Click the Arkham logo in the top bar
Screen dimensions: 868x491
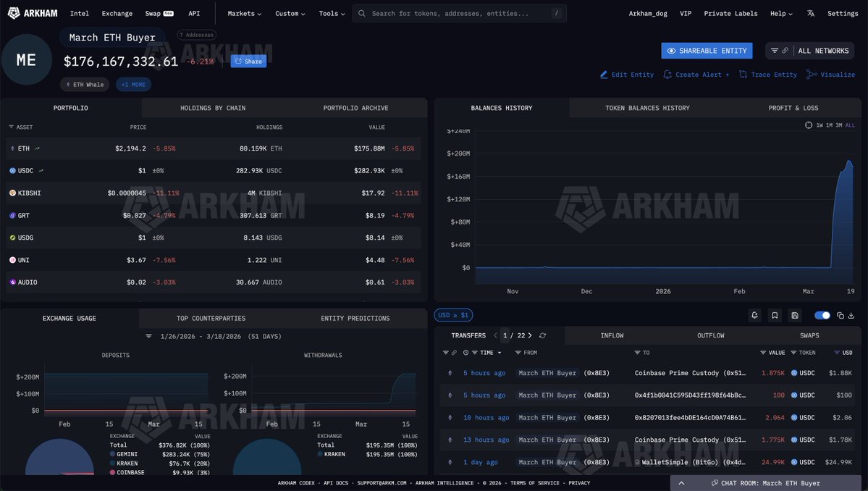pos(33,13)
